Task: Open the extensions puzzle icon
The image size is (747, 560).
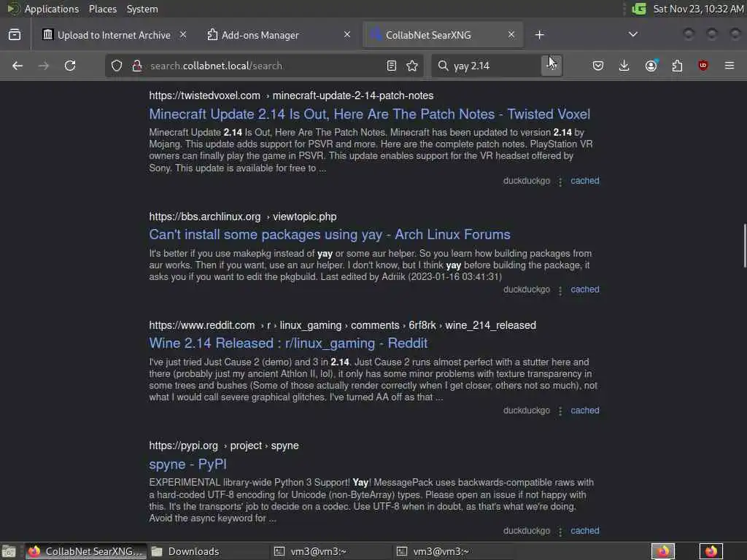Action: click(677, 66)
